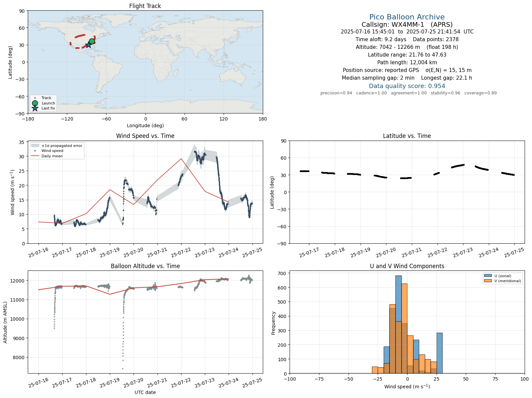This screenshot has width=532, height=398.
Task: Click the isolated blue U bar right of 25
Action: pos(439,353)
